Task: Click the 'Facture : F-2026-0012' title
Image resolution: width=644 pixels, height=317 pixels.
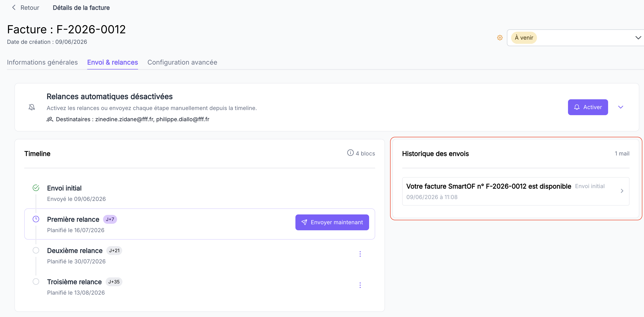Action: click(x=66, y=29)
